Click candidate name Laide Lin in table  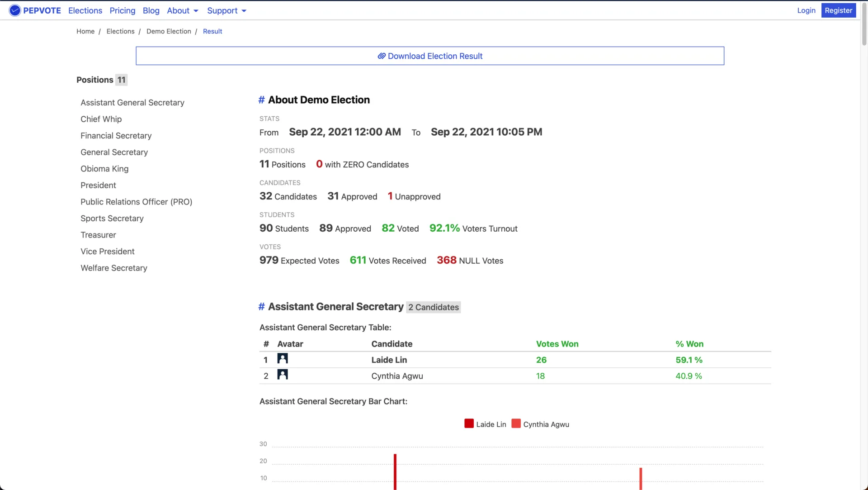click(389, 360)
